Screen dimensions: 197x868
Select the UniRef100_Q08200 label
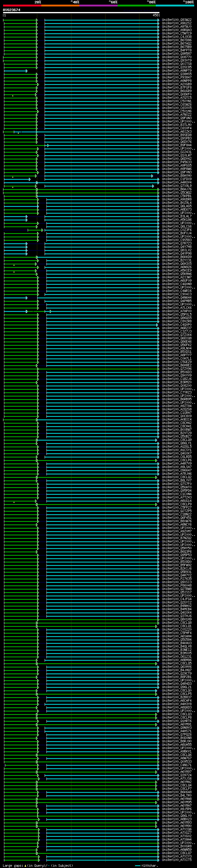point(177,386)
